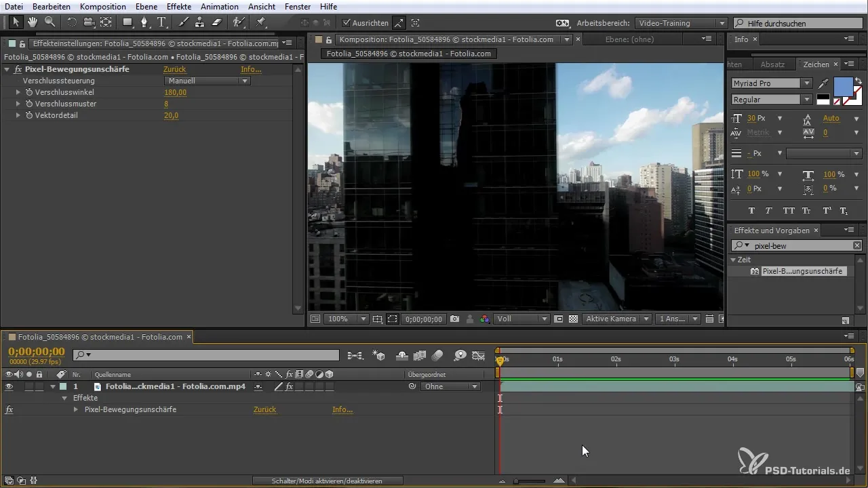Image resolution: width=868 pixels, height=488 pixels.
Task: Click the draft 3D icon in timeline
Action: [x=379, y=354]
